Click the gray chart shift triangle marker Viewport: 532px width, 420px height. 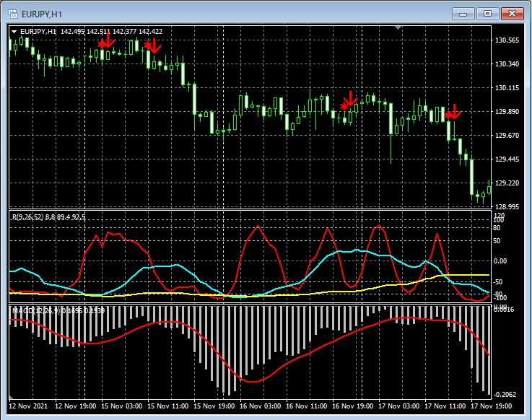(398, 28)
